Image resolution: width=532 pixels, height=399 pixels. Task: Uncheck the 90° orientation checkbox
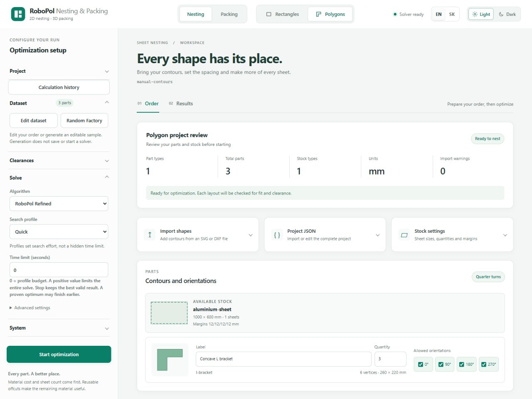(441, 365)
